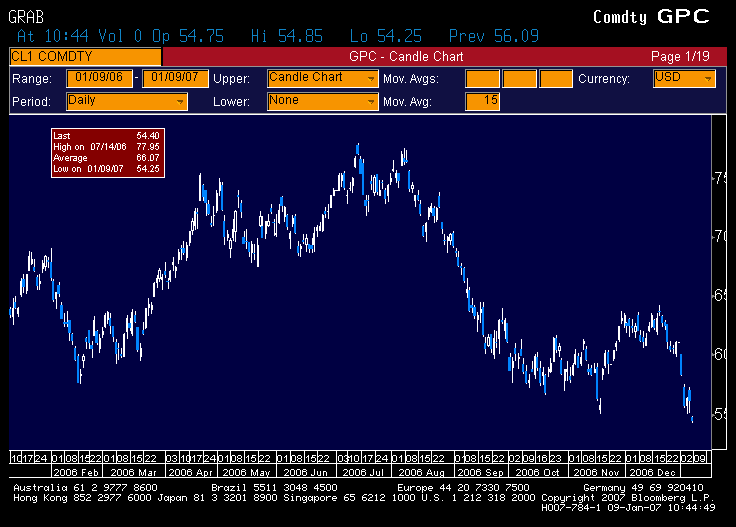Click the 2006 Feb label on date axis

[x=76, y=471]
